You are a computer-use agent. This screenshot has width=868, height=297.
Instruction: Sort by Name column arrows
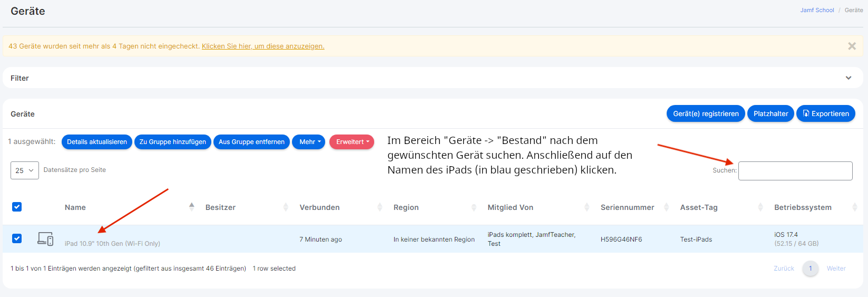(192, 207)
